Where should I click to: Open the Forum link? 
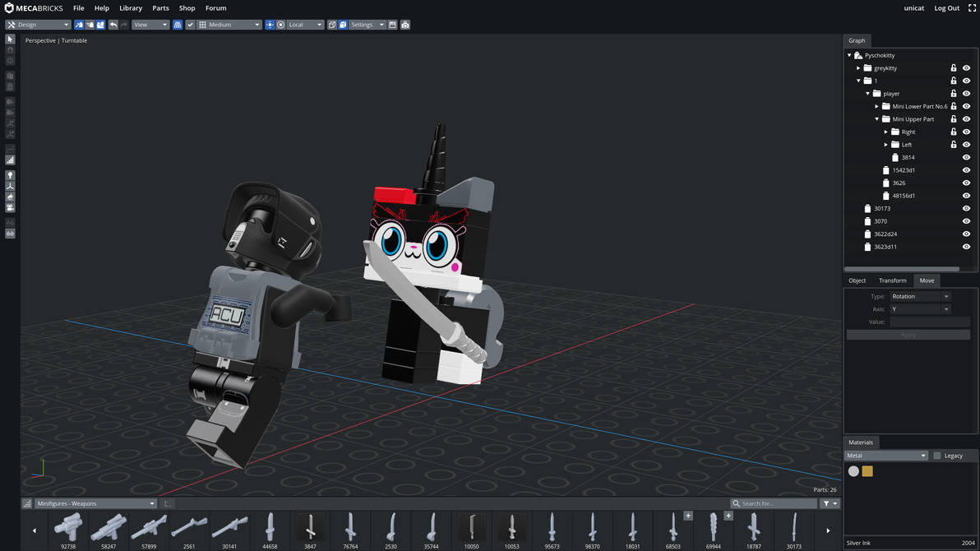pyautogui.click(x=215, y=8)
